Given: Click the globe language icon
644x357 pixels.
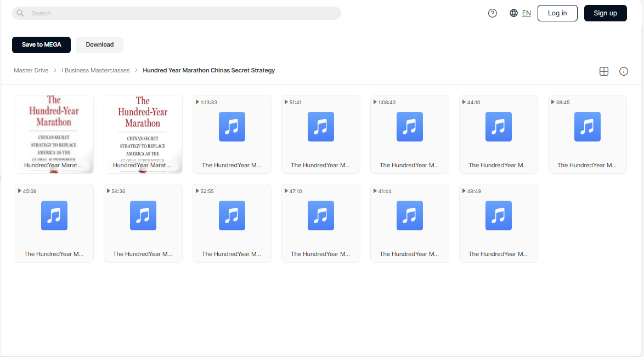Looking at the screenshot, I should (x=513, y=13).
